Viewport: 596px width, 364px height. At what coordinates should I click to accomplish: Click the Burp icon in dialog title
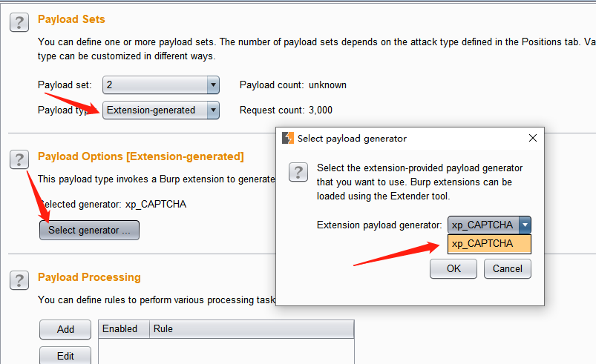pyautogui.click(x=288, y=138)
